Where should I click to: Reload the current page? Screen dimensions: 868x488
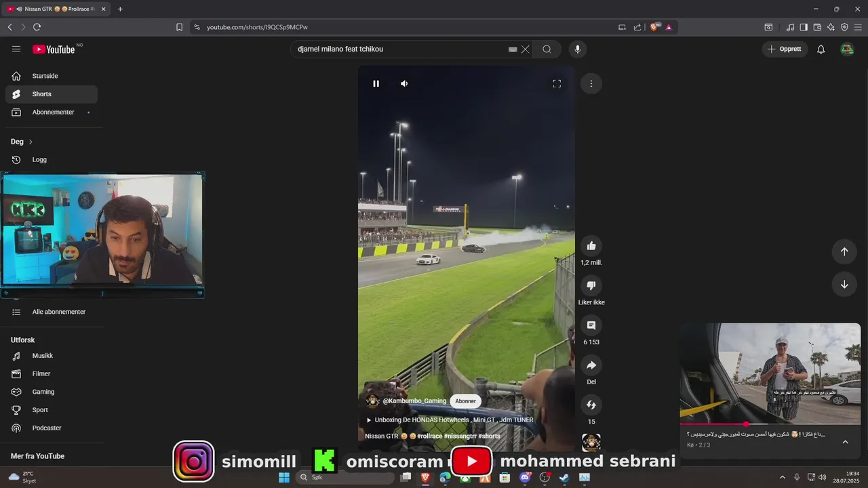pyautogui.click(x=37, y=27)
